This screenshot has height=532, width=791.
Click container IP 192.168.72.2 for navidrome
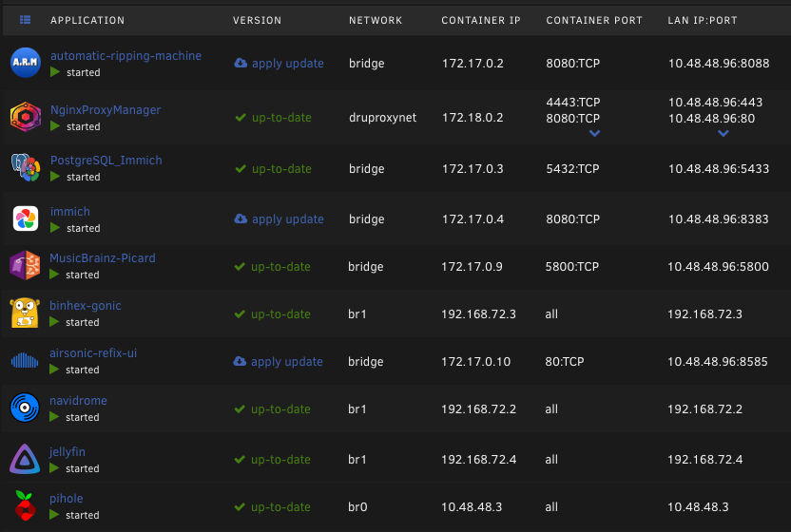click(x=478, y=408)
